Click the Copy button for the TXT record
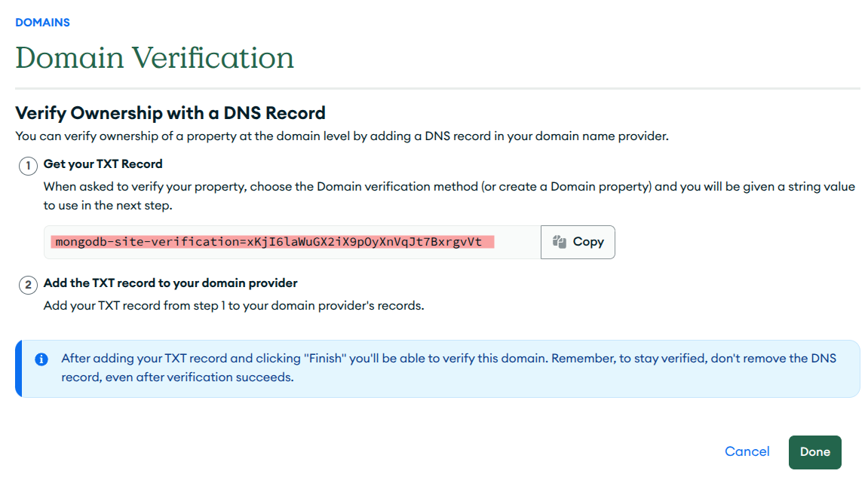This screenshot has width=868, height=486. tap(578, 241)
